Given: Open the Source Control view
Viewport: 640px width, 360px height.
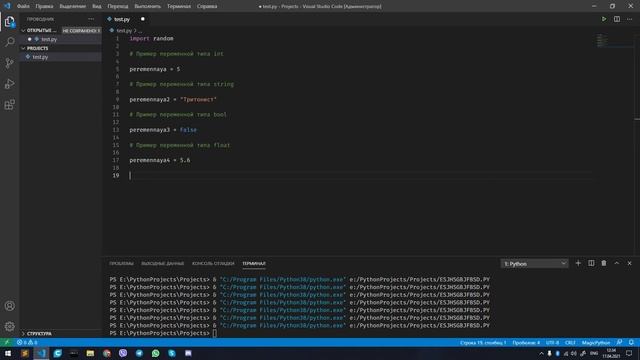Looking at the screenshot, I should 10,63.
